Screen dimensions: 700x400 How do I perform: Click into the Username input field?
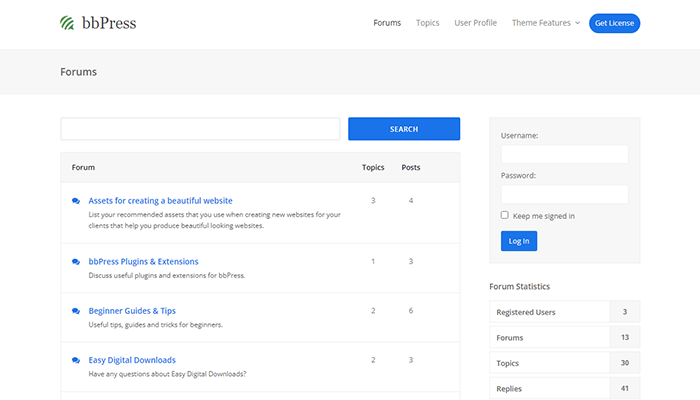coord(564,154)
